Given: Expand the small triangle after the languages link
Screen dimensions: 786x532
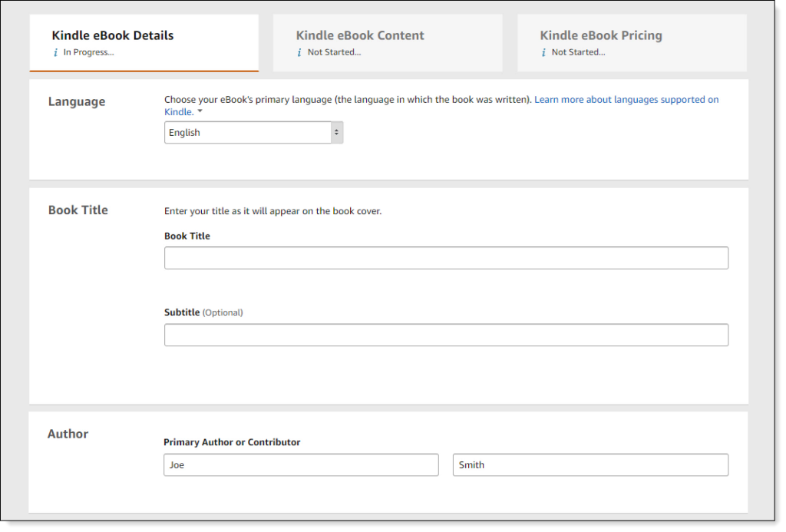Looking at the screenshot, I should click(x=200, y=112).
